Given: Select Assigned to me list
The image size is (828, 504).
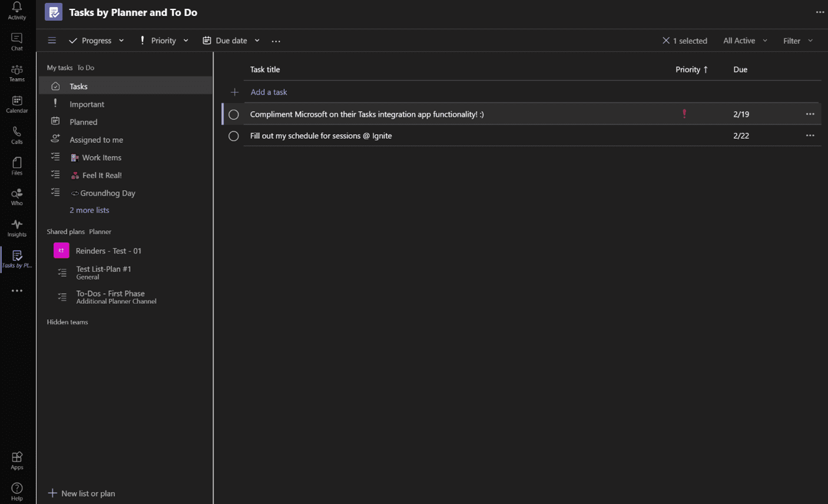Looking at the screenshot, I should 126,140.
